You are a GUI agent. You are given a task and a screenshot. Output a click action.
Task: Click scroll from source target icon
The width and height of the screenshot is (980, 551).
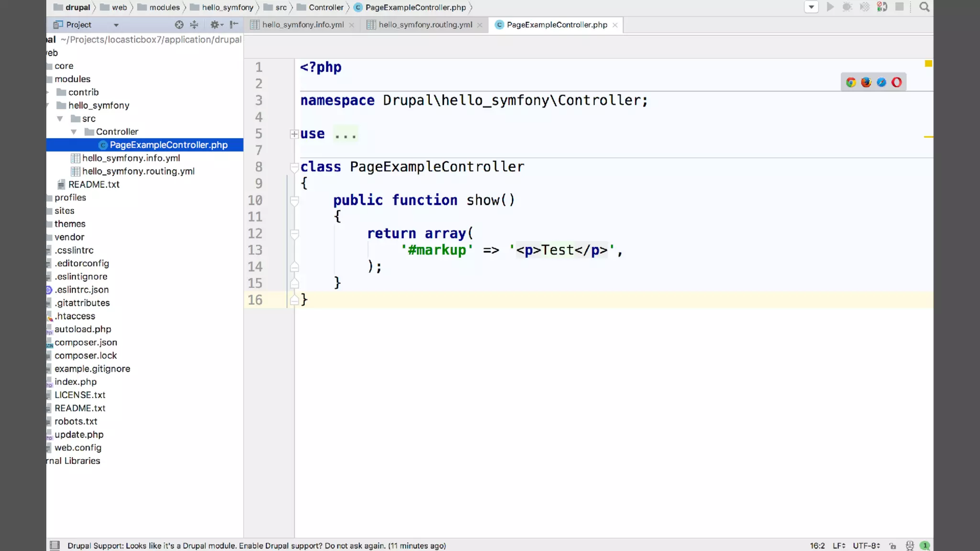pos(179,25)
